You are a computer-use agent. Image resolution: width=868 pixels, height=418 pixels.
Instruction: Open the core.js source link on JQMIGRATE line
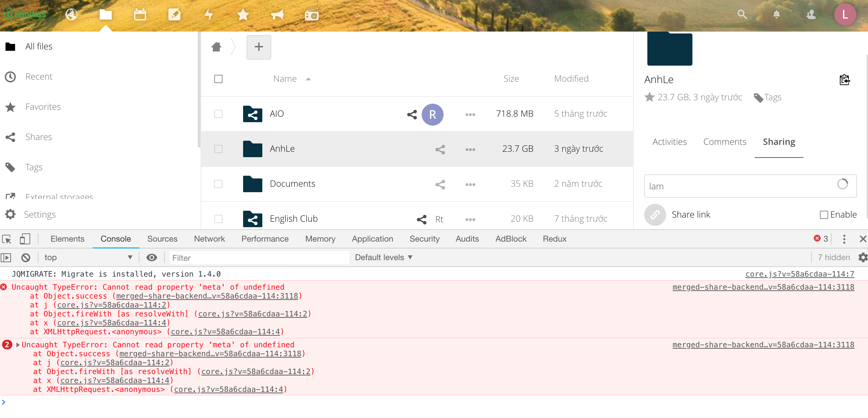pyautogui.click(x=800, y=274)
